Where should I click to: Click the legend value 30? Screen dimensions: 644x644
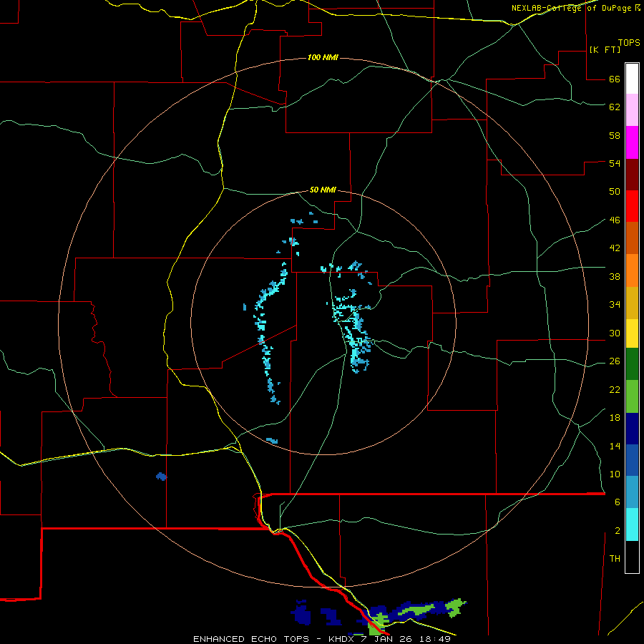(x=615, y=333)
